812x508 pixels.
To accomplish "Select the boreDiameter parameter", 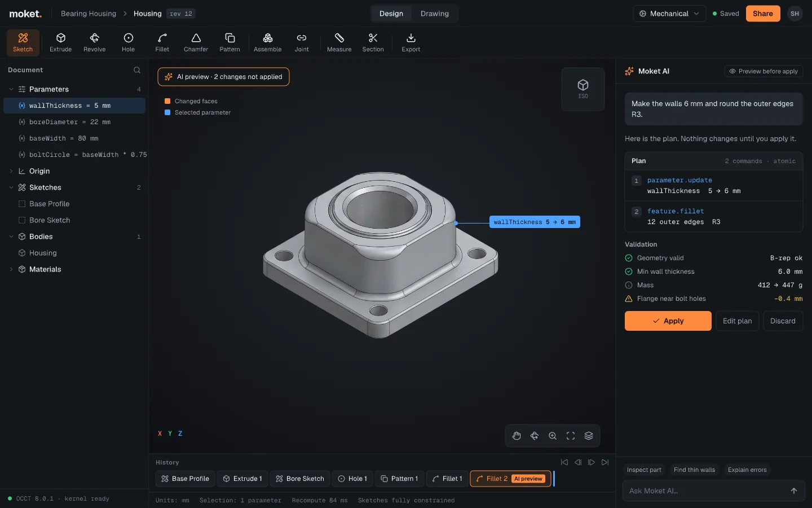I will [x=74, y=122].
